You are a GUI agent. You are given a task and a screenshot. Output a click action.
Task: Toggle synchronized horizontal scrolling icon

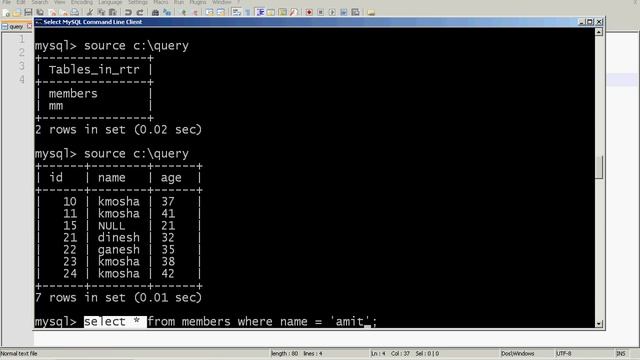tap(221, 12)
